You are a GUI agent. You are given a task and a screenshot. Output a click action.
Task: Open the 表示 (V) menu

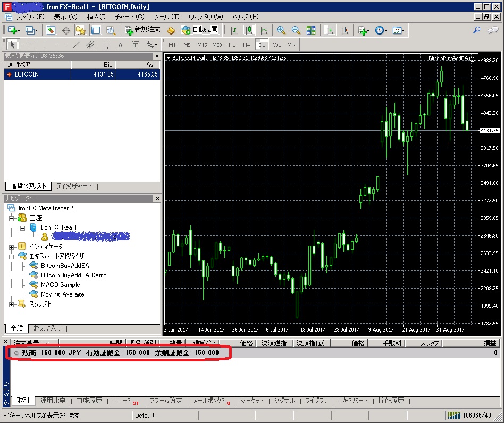click(x=65, y=16)
